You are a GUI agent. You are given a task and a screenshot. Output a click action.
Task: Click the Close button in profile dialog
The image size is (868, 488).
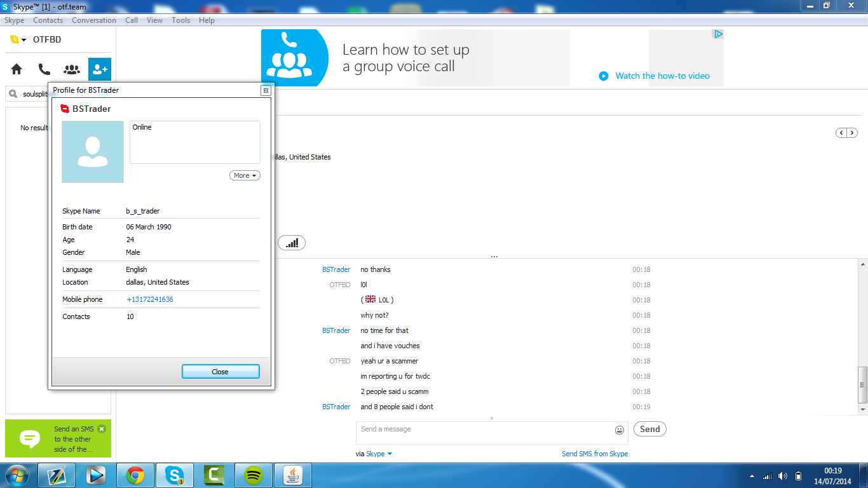click(220, 372)
